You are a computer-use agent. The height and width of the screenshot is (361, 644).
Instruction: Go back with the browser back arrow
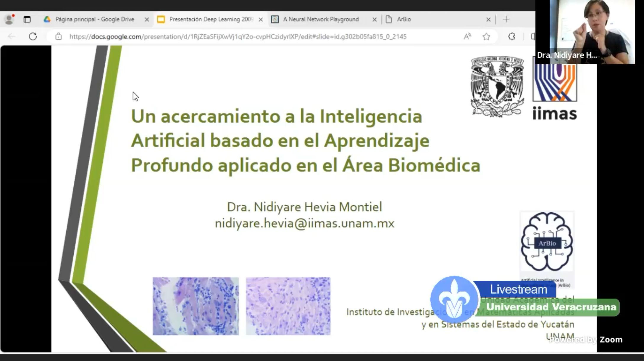(x=12, y=36)
